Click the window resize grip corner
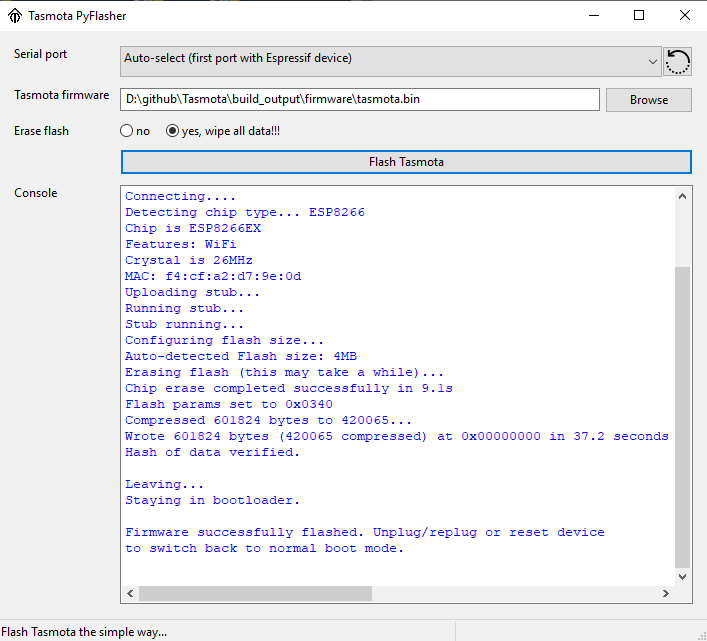Viewport: 707px width, 641px height. [699, 633]
